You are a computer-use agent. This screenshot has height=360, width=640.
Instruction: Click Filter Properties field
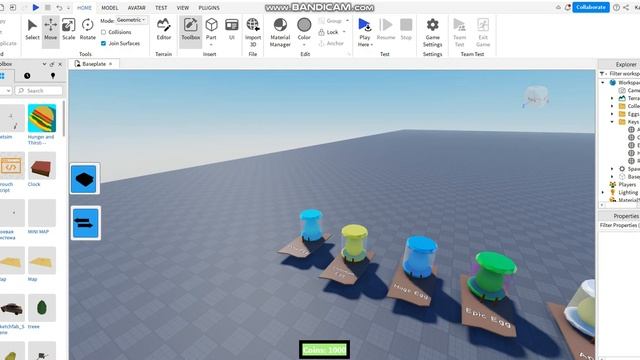(619, 225)
